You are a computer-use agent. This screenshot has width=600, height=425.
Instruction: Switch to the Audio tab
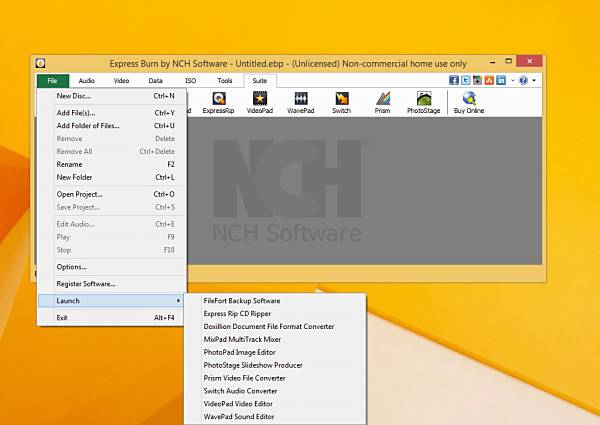coord(86,81)
